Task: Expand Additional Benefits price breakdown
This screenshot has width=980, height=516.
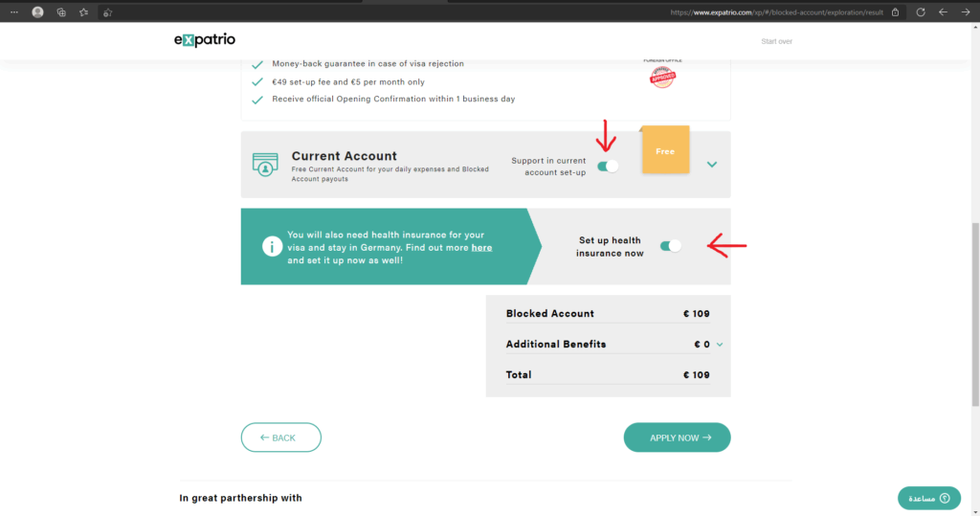Action: (x=720, y=345)
